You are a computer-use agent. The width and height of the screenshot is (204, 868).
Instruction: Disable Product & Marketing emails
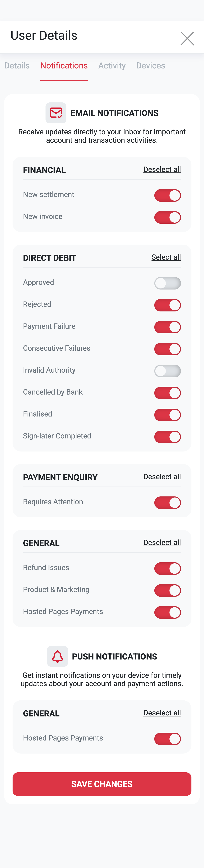coord(168,590)
